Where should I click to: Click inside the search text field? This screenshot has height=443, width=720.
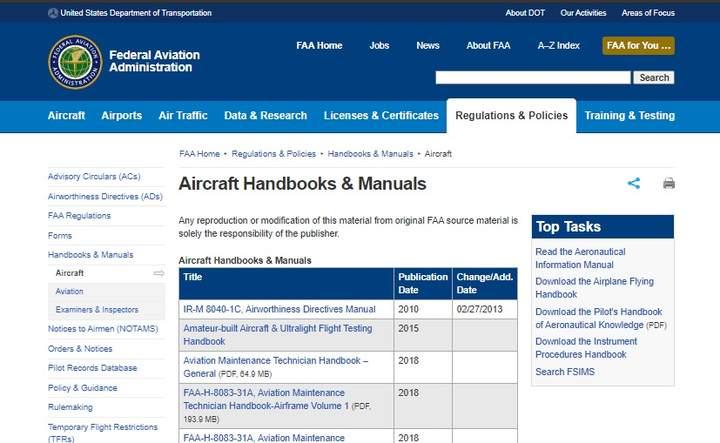pyautogui.click(x=532, y=77)
